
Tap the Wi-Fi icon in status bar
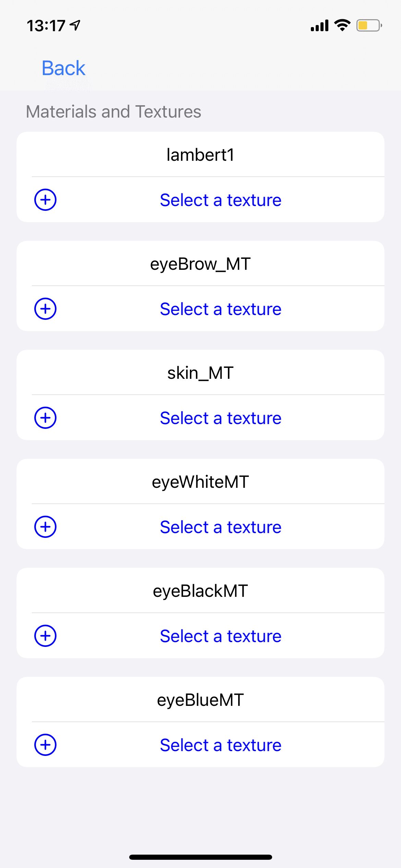pos(342,25)
